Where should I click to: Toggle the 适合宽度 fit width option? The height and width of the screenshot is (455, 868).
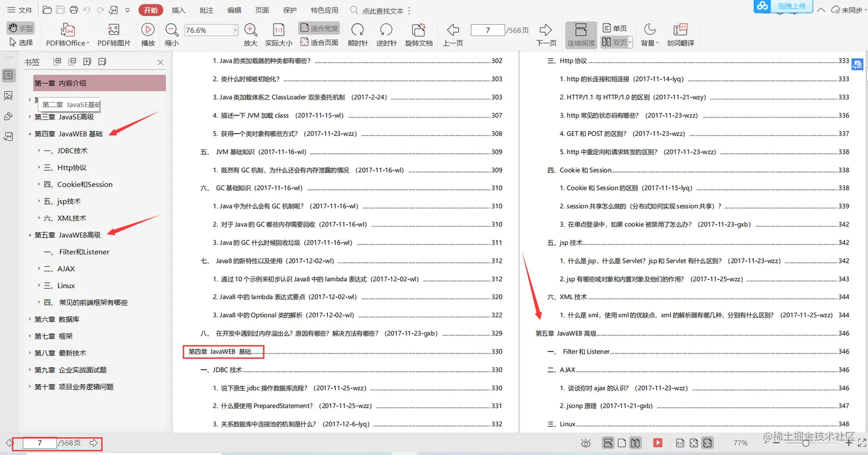tap(319, 28)
